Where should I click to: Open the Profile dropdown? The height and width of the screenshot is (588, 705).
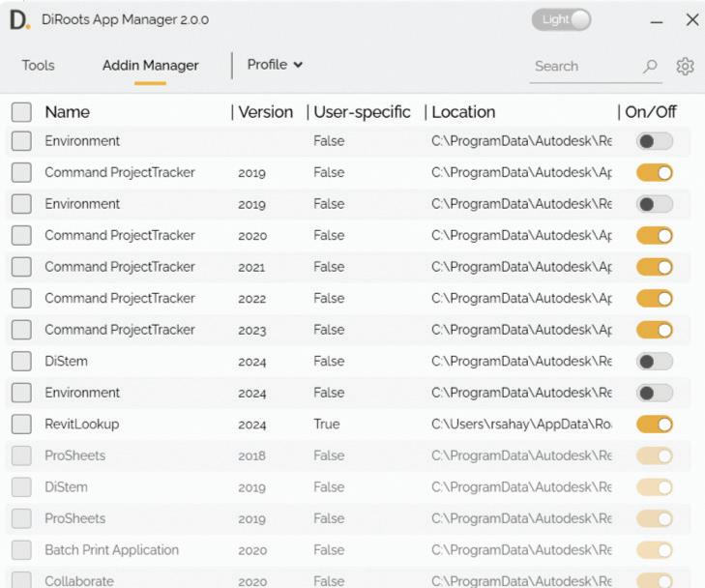pos(275,65)
